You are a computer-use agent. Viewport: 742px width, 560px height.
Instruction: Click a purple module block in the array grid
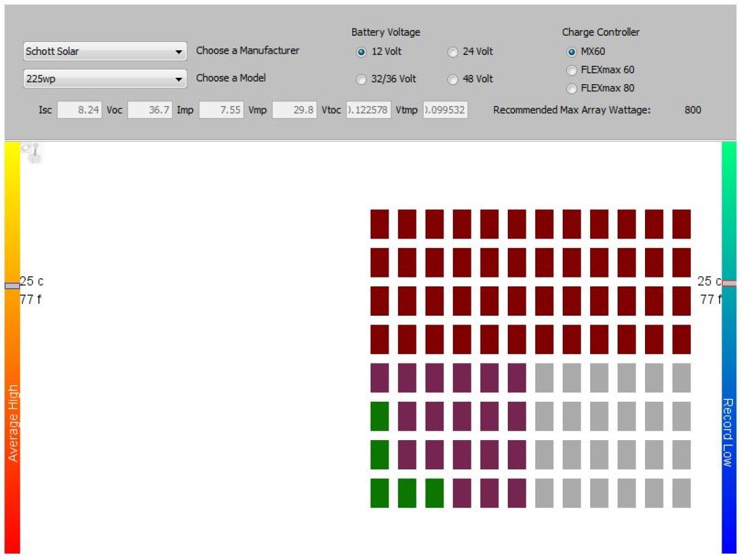coord(434,377)
